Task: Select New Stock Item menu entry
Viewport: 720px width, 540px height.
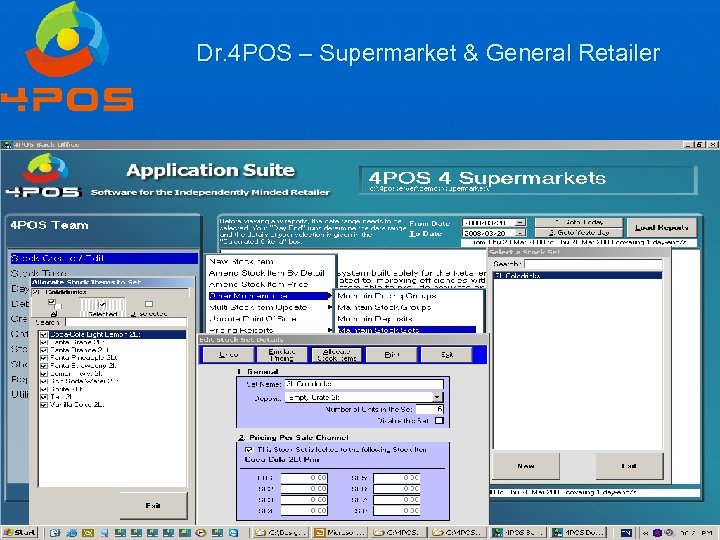Action: (241, 261)
